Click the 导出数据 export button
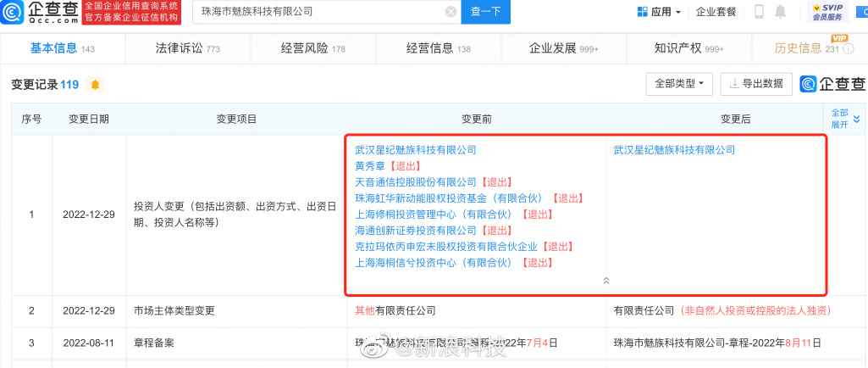Image resolution: width=868 pixels, height=368 pixels. (756, 84)
